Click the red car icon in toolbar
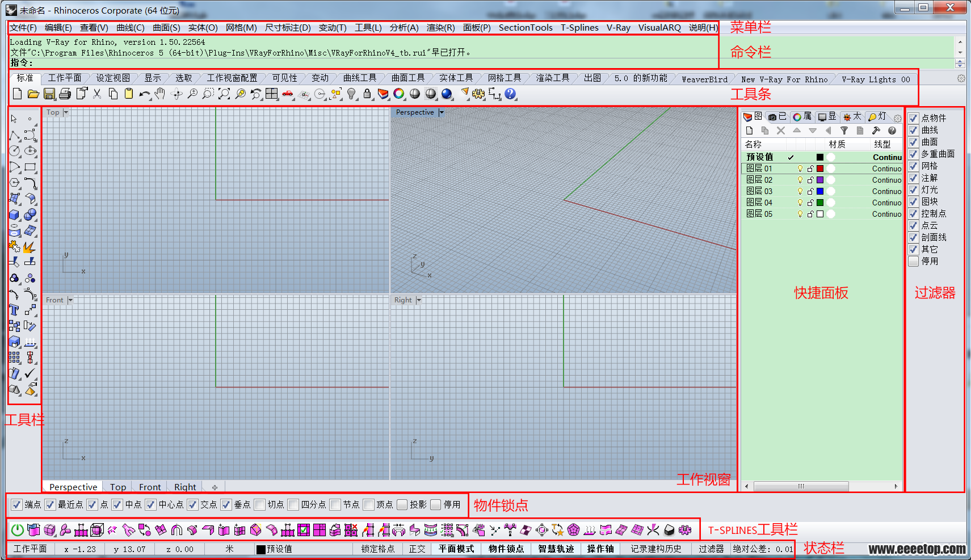 pyautogui.click(x=288, y=94)
